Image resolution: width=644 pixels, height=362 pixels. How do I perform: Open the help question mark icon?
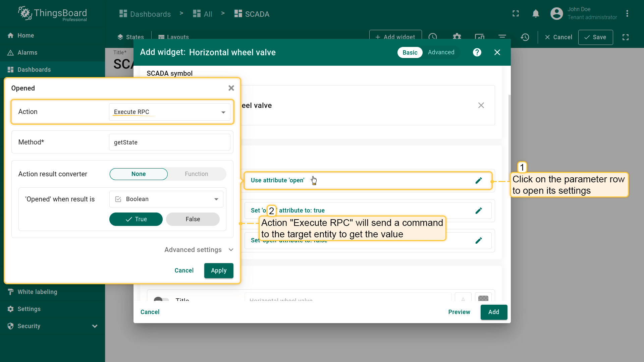click(477, 52)
